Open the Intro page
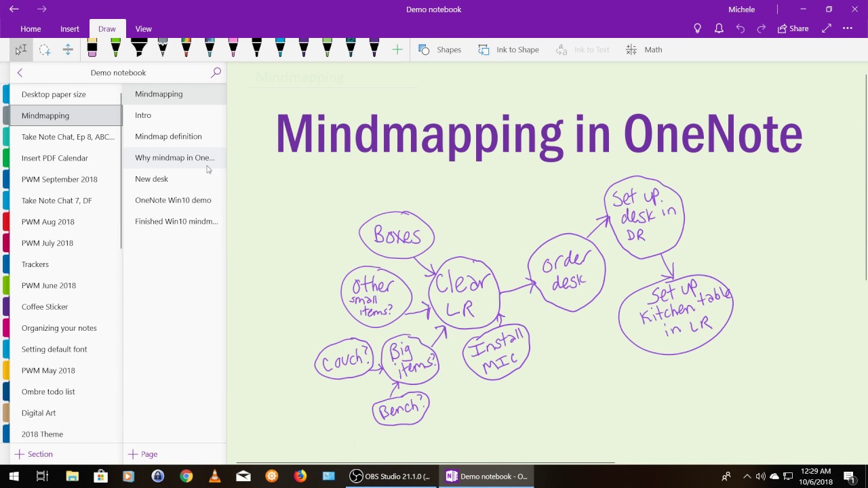The width and height of the screenshot is (868, 488). click(175, 115)
